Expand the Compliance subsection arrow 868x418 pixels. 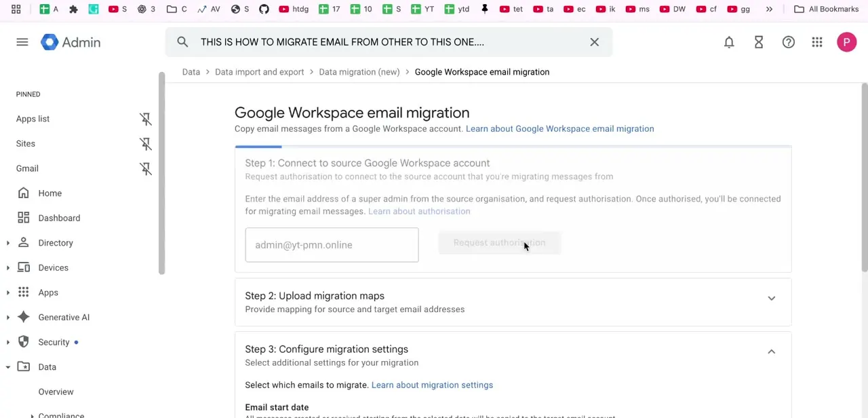pos(32,416)
